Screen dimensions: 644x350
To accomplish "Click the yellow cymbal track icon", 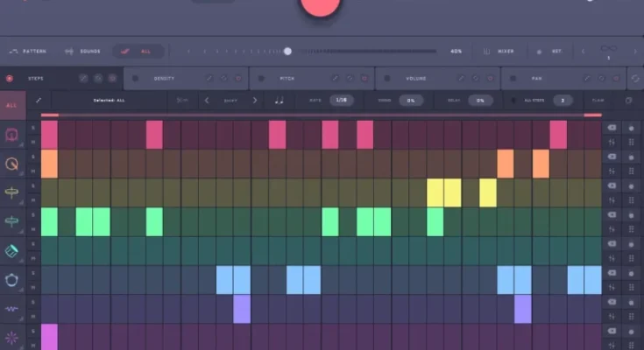I will coord(12,192).
